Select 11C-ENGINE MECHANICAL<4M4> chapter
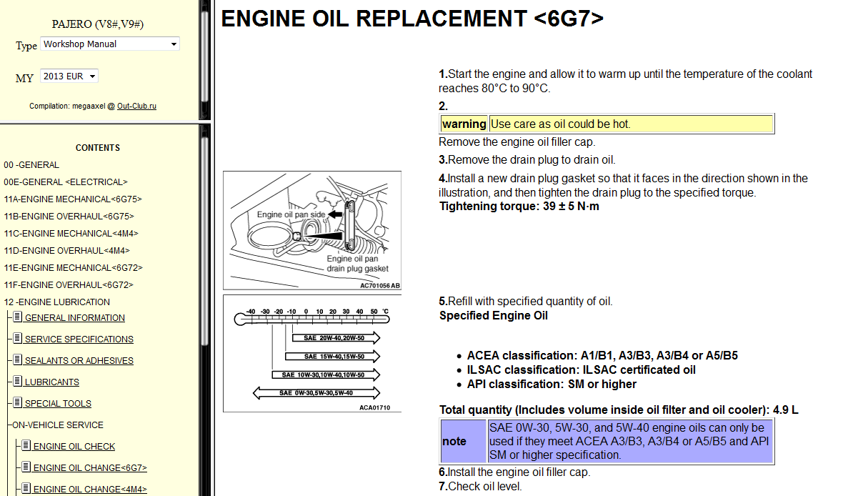This screenshot has width=868, height=496. click(x=71, y=233)
